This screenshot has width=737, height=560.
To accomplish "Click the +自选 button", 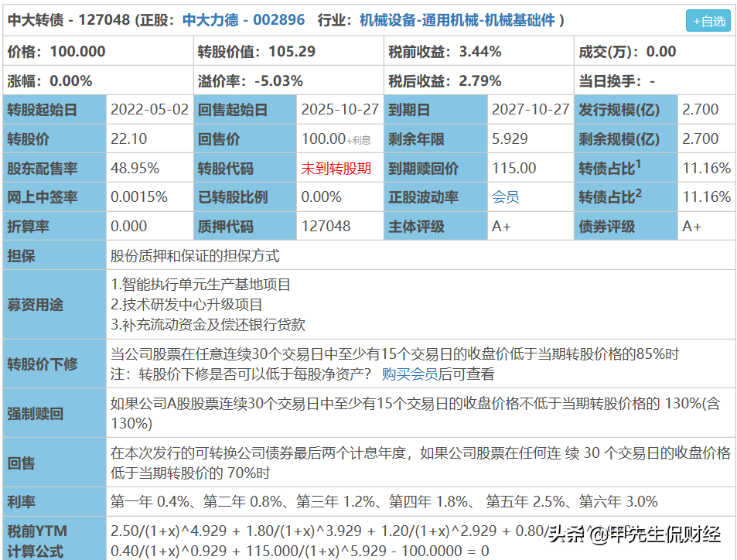I will coord(708,21).
